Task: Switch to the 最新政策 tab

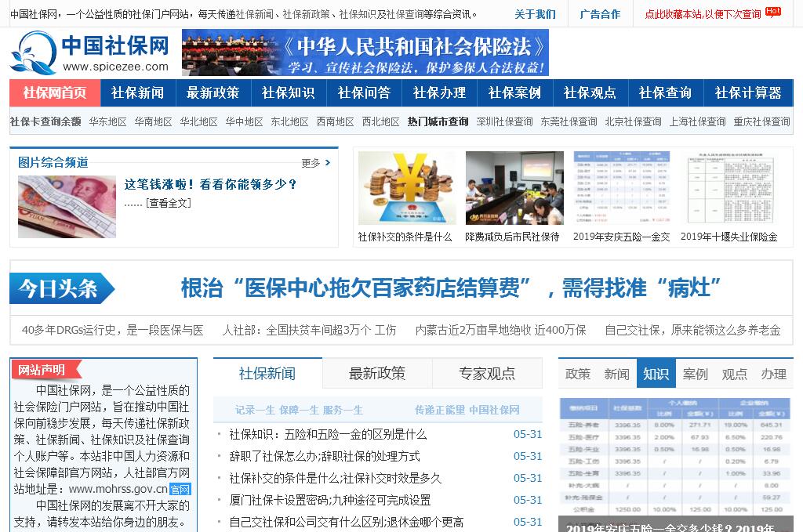Action: (x=377, y=374)
